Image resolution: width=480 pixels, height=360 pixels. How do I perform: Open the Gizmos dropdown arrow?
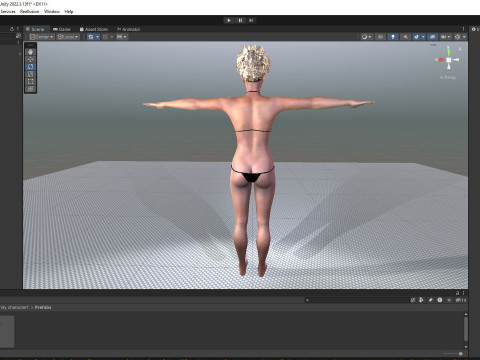(464, 37)
